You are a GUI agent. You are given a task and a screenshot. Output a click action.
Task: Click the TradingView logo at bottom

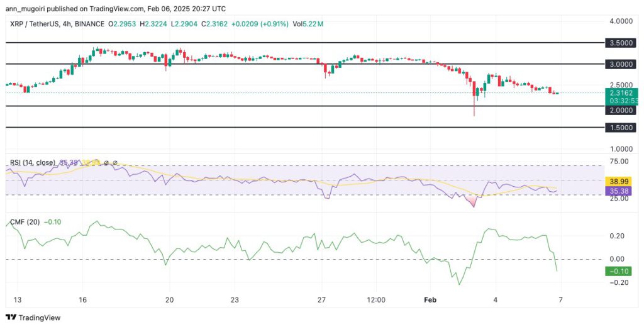pos(33,318)
